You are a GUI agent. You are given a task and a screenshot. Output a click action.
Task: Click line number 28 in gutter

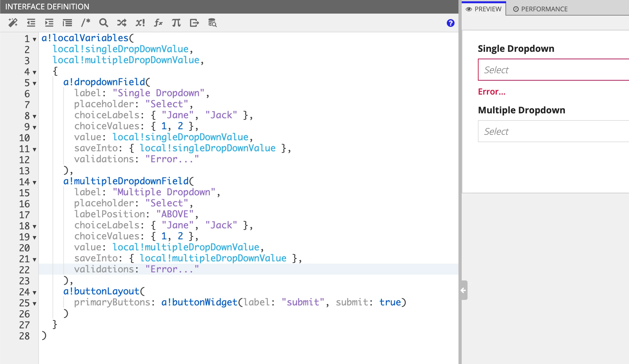pyautogui.click(x=24, y=336)
